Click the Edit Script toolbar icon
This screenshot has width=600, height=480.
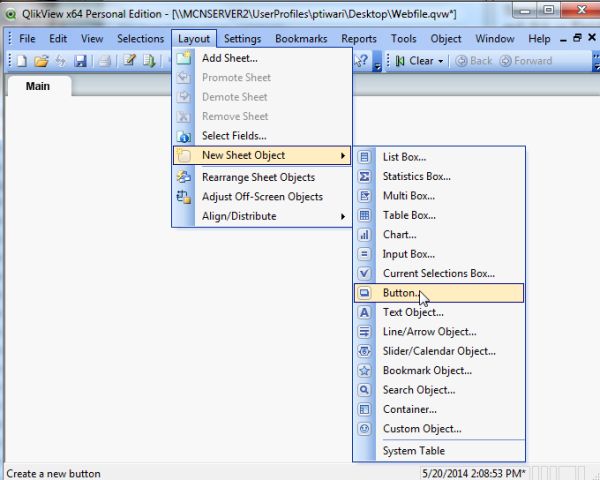[x=129, y=60]
